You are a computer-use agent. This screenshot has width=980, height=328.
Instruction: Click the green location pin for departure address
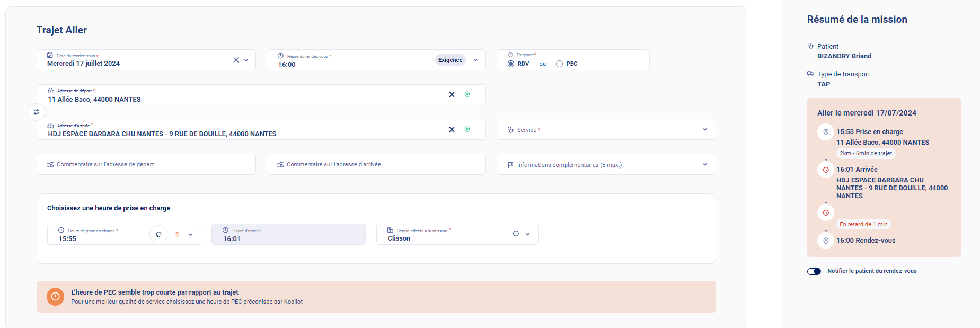pyautogui.click(x=467, y=95)
